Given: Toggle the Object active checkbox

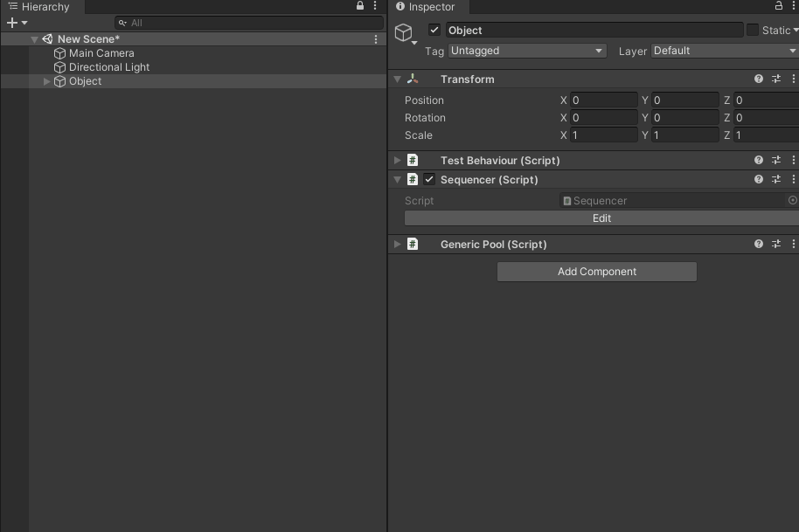Looking at the screenshot, I should pos(434,30).
